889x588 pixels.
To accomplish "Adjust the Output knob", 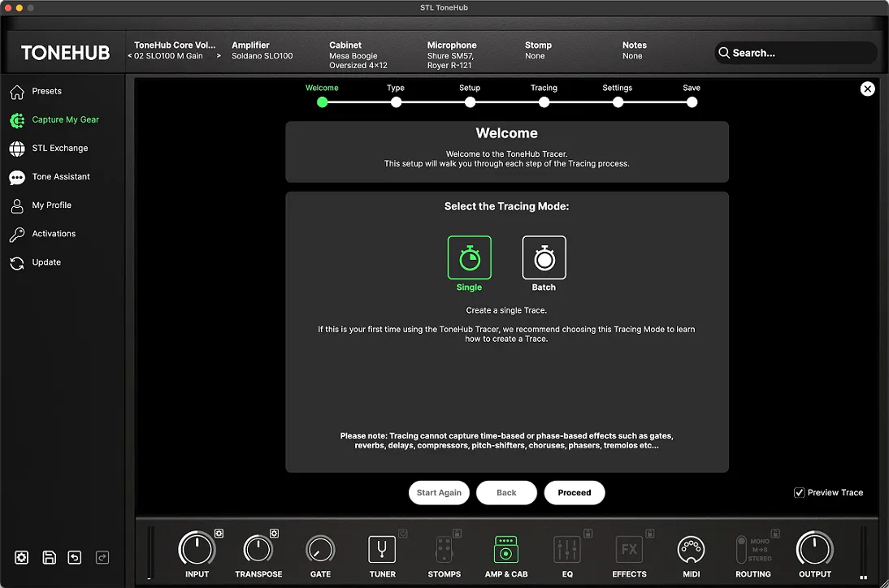I will (815, 549).
